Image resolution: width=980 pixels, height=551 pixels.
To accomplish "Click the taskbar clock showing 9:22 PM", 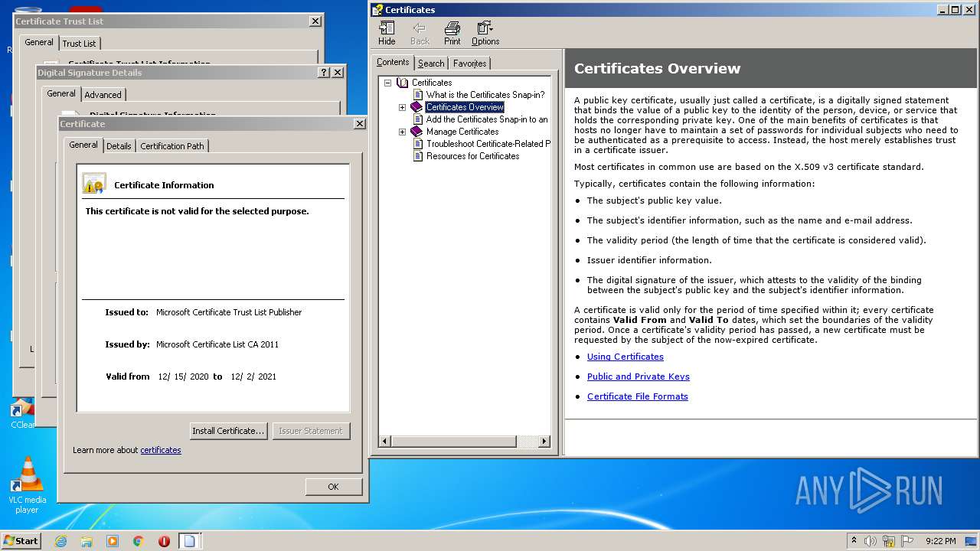I will pos(940,541).
